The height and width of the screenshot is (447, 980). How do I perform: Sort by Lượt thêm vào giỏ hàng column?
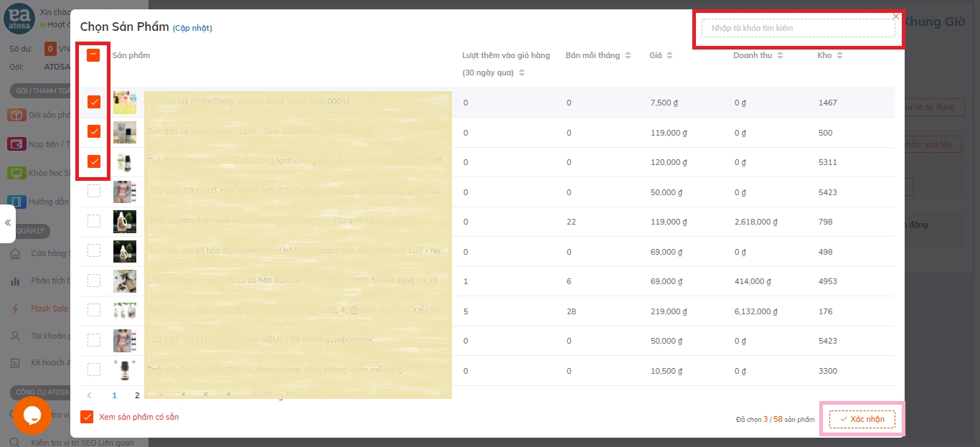[522, 72]
